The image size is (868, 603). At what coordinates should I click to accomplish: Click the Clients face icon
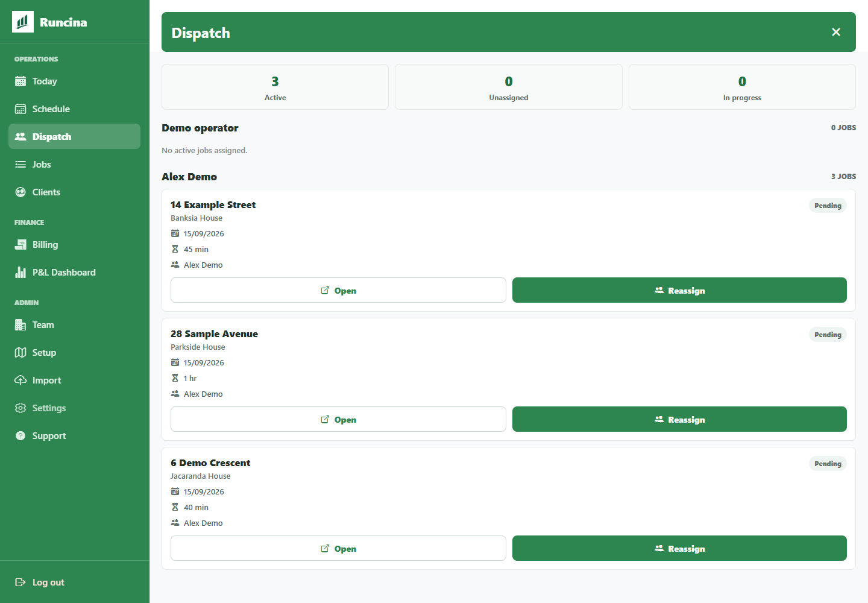(20, 192)
